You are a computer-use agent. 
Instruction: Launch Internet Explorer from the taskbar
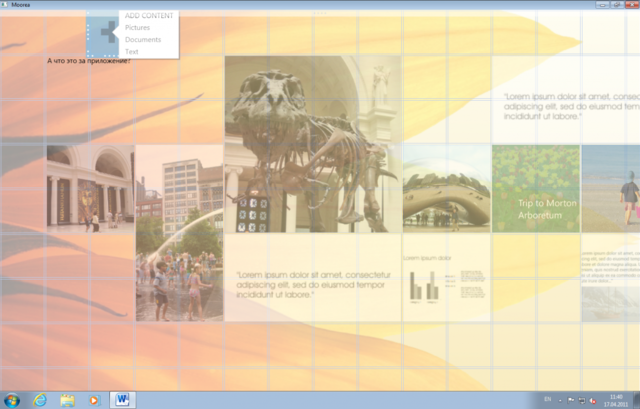pos(40,399)
